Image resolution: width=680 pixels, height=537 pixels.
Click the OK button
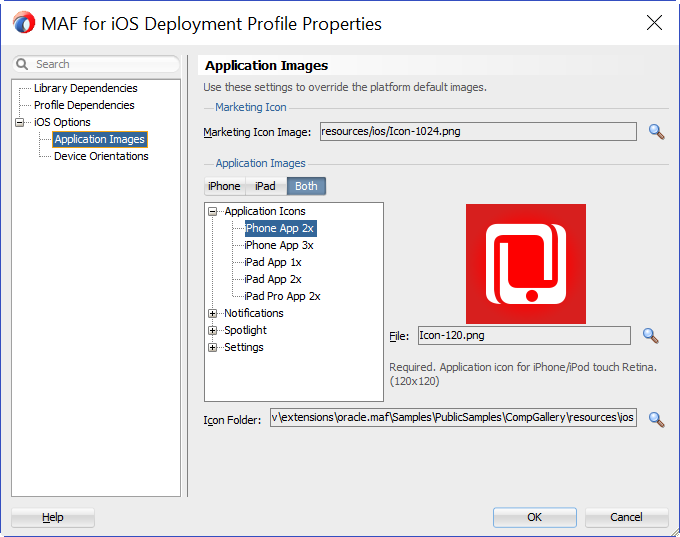pos(535,517)
